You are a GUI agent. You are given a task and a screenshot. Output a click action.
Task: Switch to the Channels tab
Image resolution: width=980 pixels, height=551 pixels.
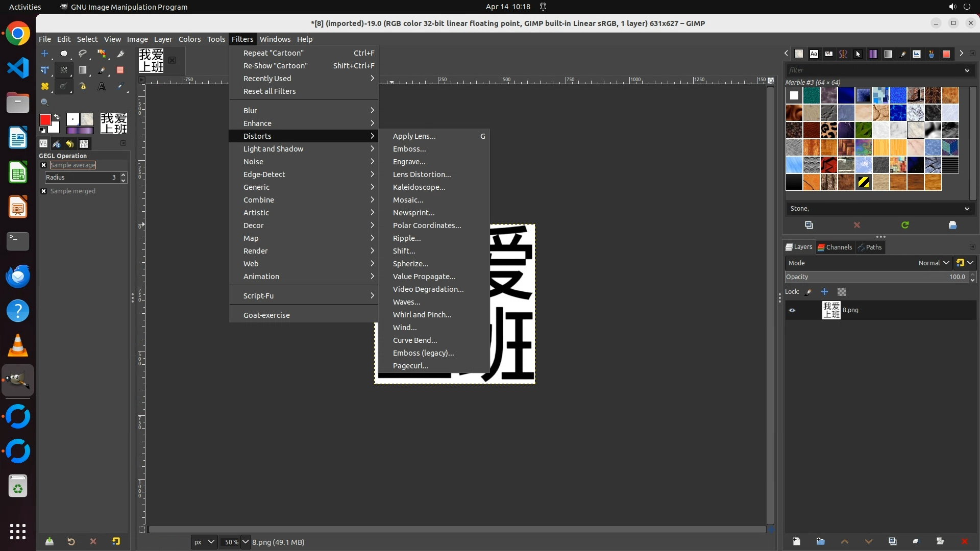click(x=835, y=247)
